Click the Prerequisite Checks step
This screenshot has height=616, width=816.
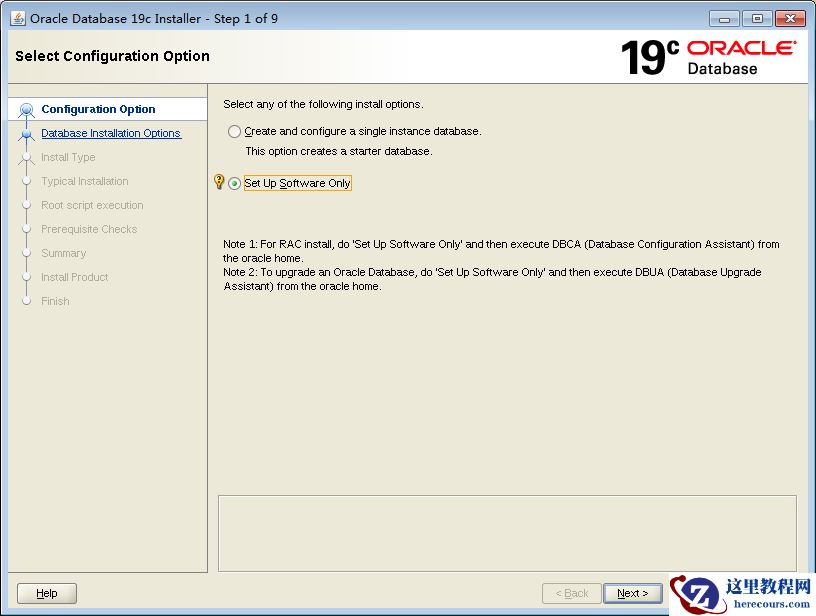pyautogui.click(x=89, y=229)
